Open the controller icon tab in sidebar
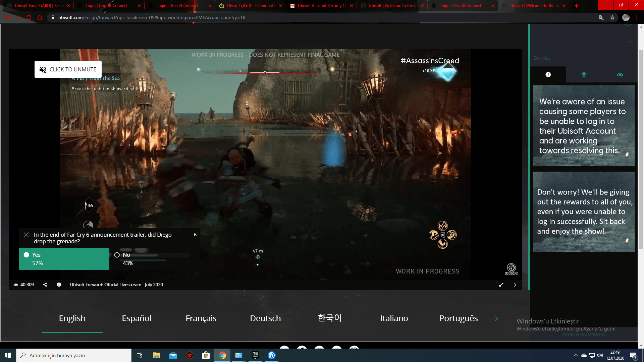 620,74
